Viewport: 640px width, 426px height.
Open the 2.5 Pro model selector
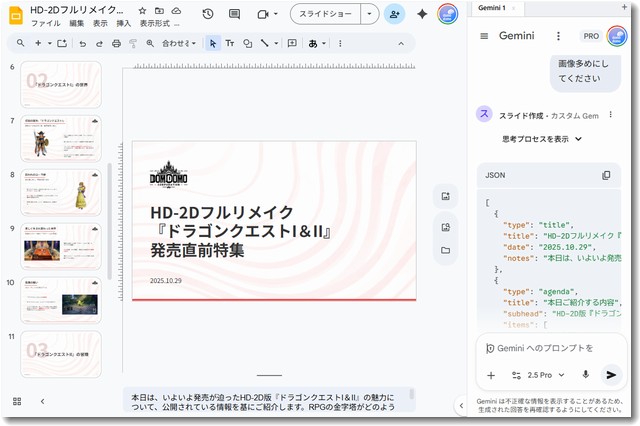point(539,375)
